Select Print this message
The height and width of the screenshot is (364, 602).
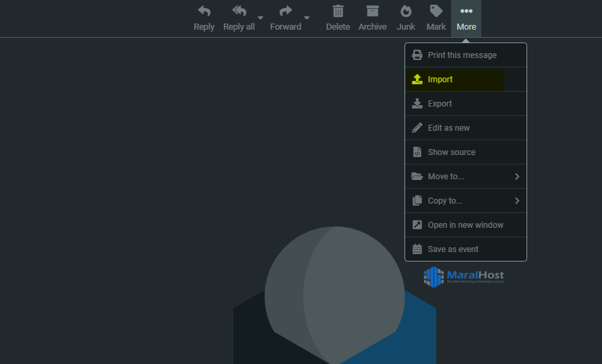462,55
